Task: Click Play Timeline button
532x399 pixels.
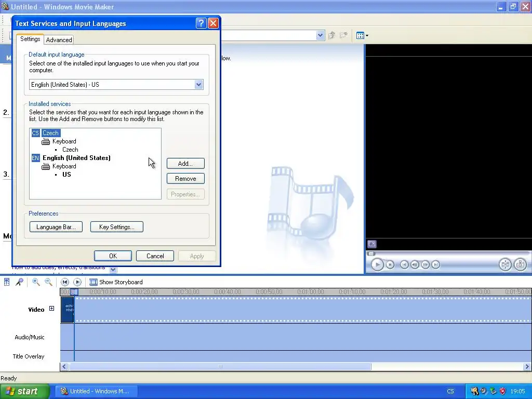Action: pyautogui.click(x=77, y=282)
